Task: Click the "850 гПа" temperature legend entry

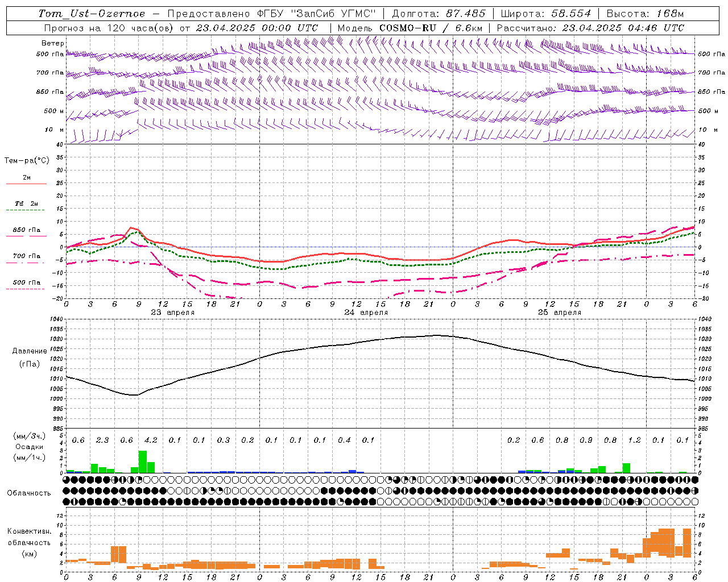Action: tap(27, 230)
